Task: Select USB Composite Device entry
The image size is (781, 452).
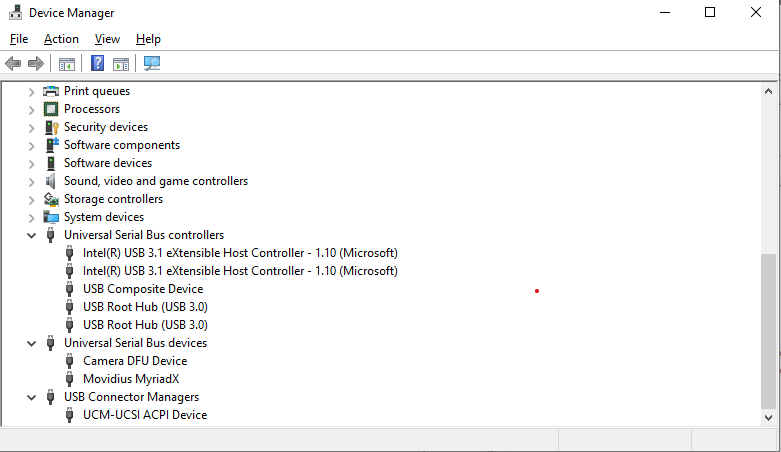Action: coord(142,289)
